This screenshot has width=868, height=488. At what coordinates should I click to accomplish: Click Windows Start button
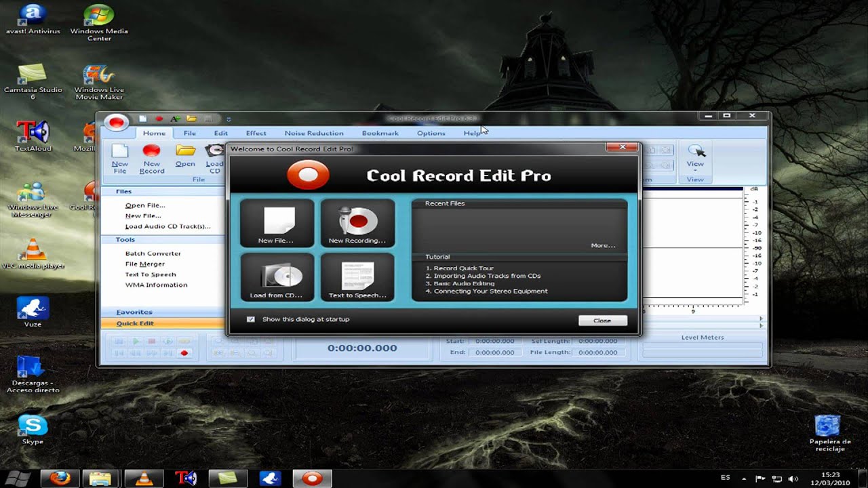(17, 479)
